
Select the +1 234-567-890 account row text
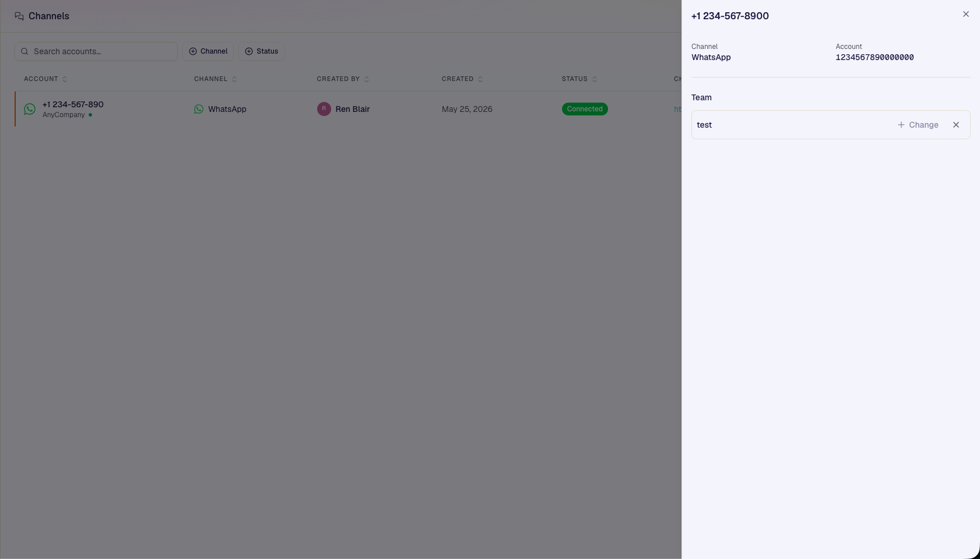(73, 104)
